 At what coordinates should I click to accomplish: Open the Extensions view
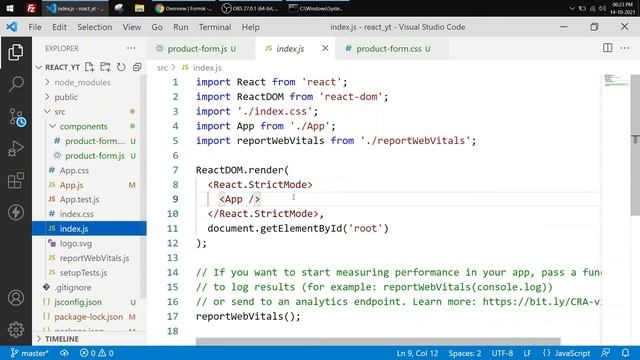(16, 180)
